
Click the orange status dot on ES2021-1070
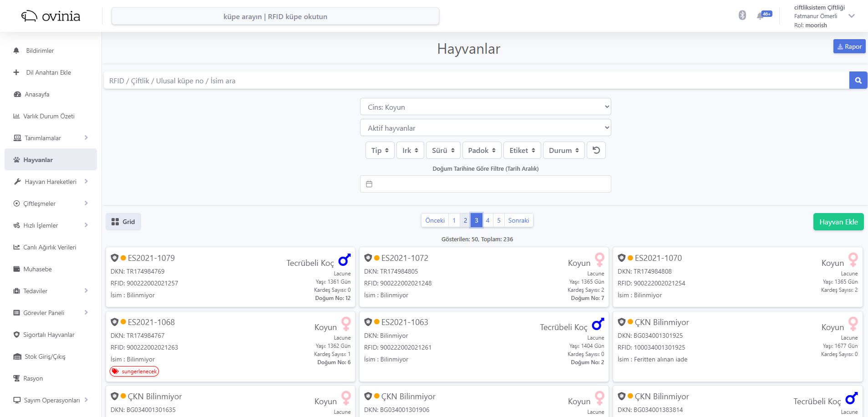coord(630,258)
